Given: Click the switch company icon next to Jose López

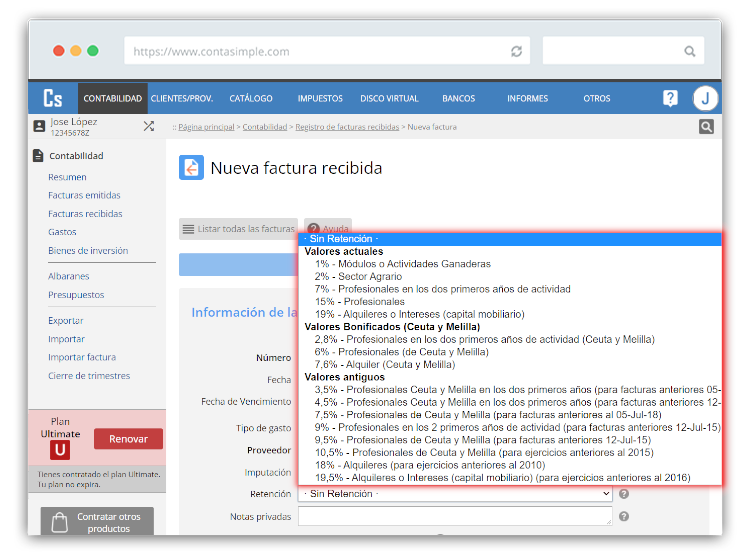Looking at the screenshot, I should (149, 126).
